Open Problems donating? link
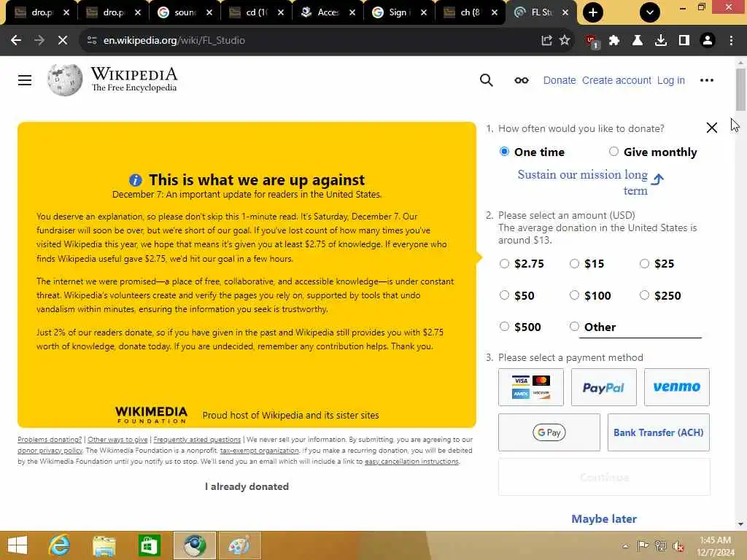This screenshot has height=560, width=747. point(50,440)
